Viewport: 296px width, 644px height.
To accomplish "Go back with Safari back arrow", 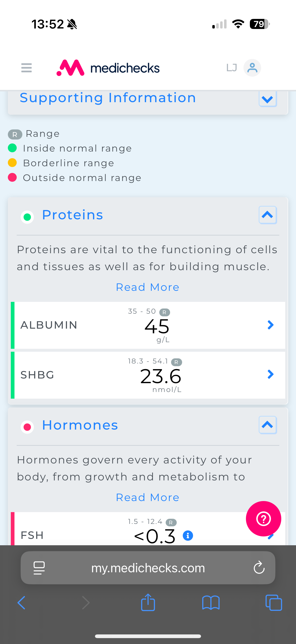I will click(22, 603).
